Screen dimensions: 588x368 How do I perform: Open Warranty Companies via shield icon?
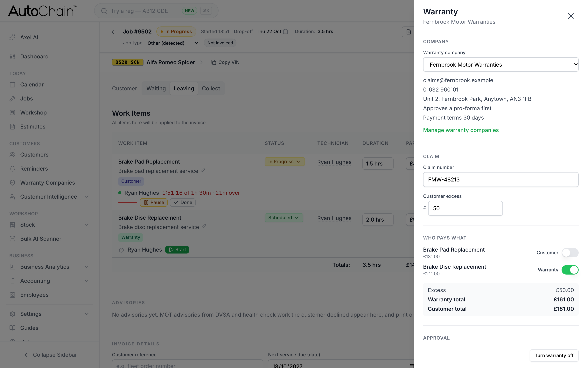tap(12, 183)
